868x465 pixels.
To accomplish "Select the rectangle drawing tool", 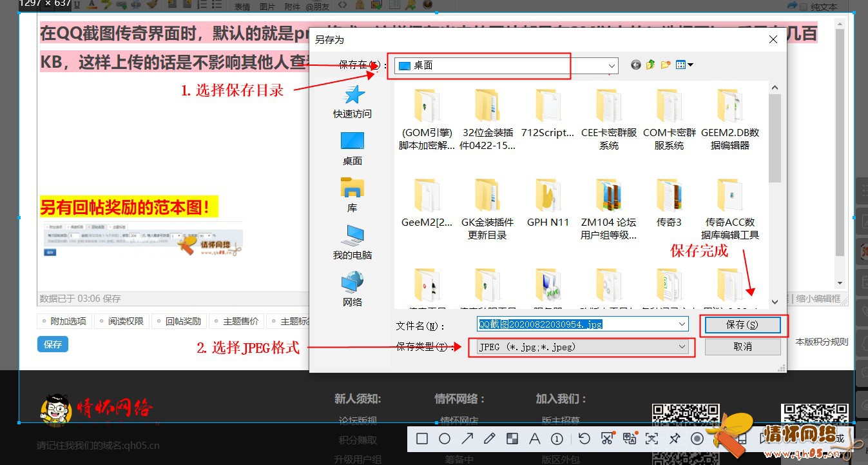I will coord(422,439).
